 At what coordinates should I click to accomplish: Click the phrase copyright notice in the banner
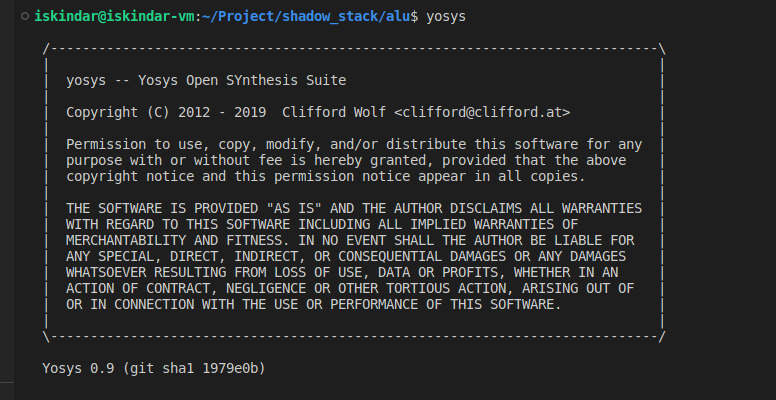(130, 176)
